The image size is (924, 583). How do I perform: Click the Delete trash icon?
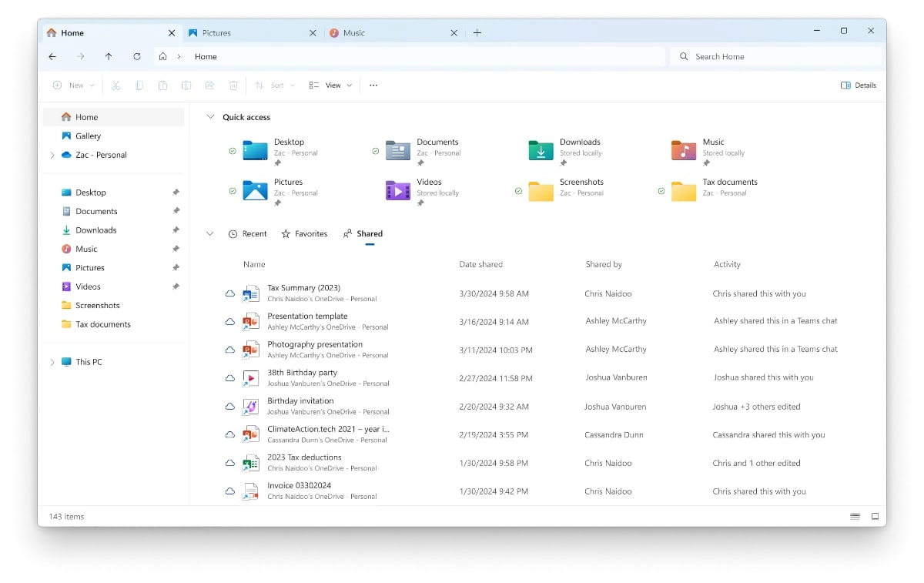click(x=233, y=85)
